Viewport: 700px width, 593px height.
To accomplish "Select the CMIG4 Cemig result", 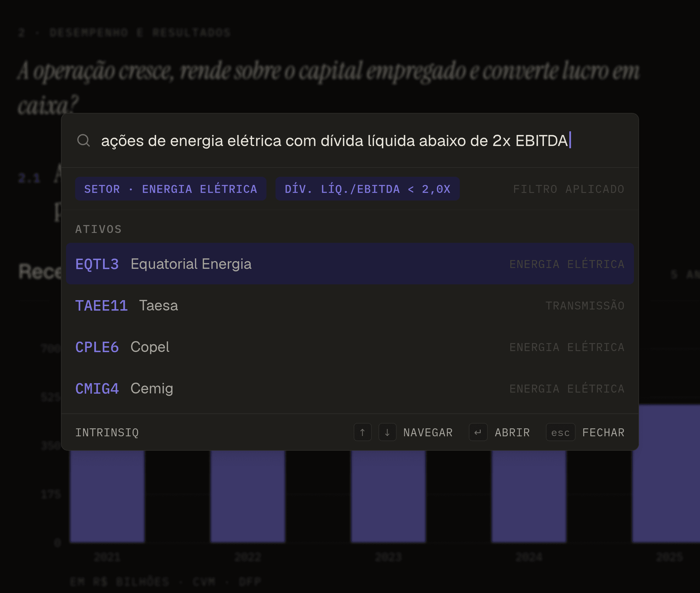I will pyautogui.click(x=350, y=389).
